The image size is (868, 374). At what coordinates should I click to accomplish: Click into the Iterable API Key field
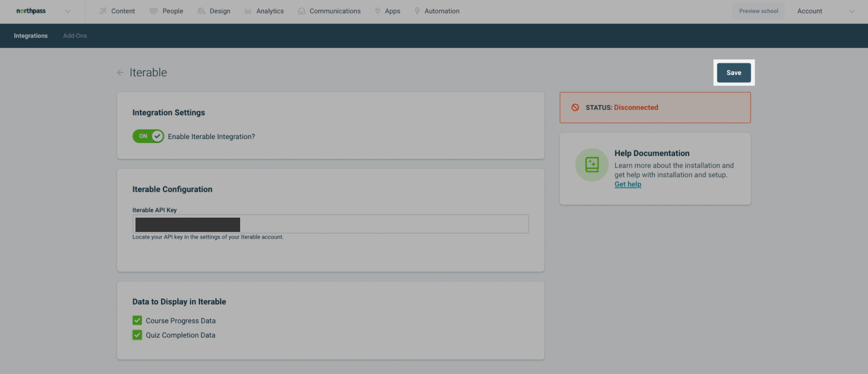click(x=330, y=224)
